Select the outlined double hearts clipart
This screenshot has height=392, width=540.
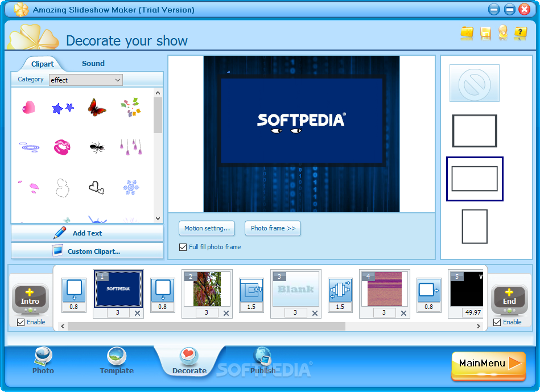coord(96,188)
